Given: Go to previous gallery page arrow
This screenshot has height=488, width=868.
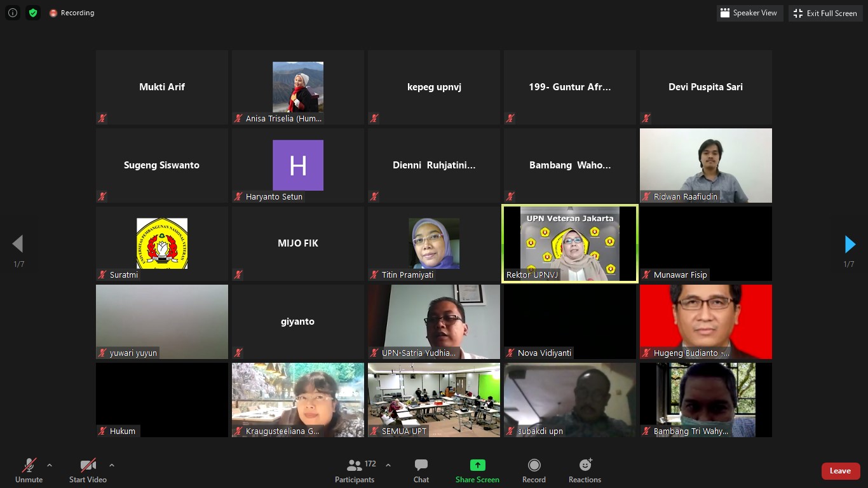Looking at the screenshot, I should [18, 244].
